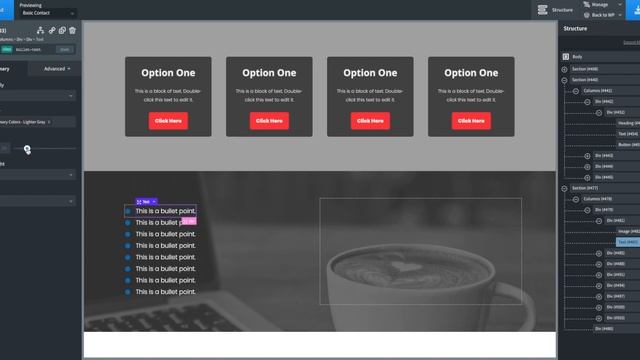Screen dimensions: 640x360
Task: Open the bottom dropdown in left panel
Action: [x=38, y=201]
